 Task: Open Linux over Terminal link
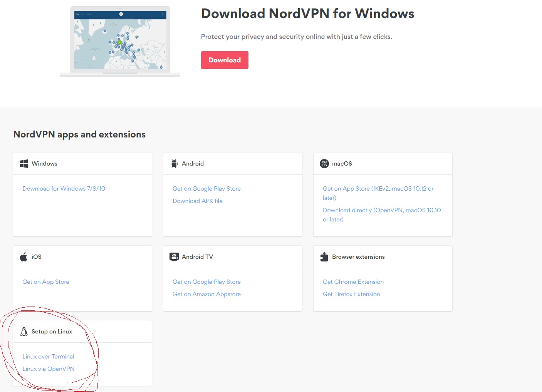(48, 357)
